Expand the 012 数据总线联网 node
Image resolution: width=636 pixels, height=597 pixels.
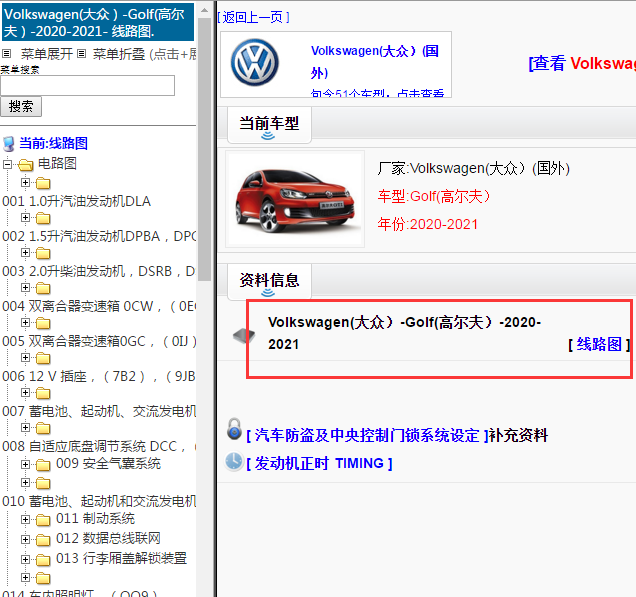(x=25, y=539)
